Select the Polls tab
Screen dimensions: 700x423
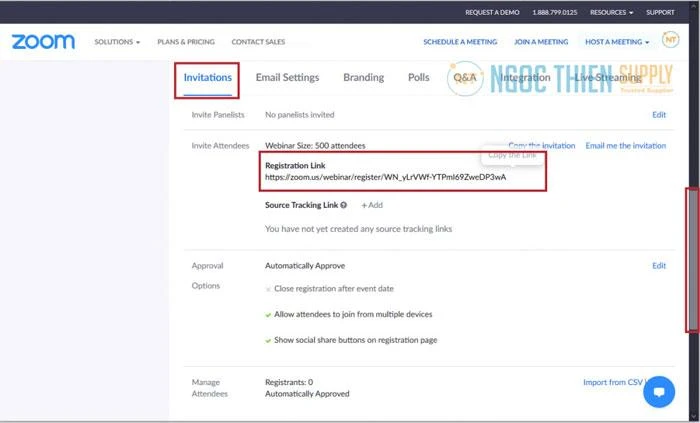pos(419,78)
